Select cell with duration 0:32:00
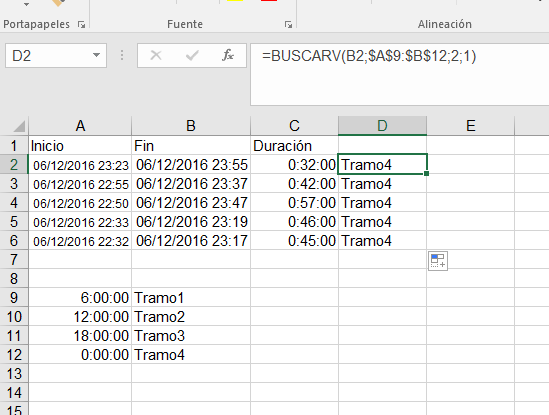This screenshot has height=415, width=549. coord(294,165)
